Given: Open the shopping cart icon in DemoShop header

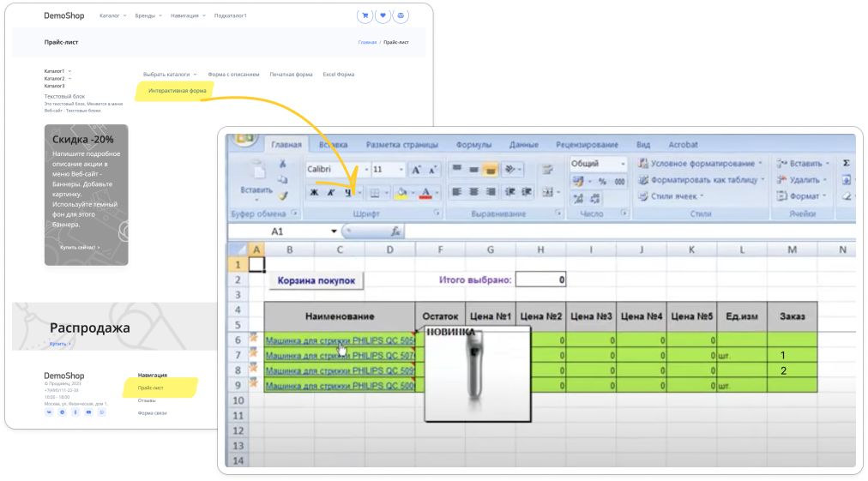Looking at the screenshot, I should 365,15.
